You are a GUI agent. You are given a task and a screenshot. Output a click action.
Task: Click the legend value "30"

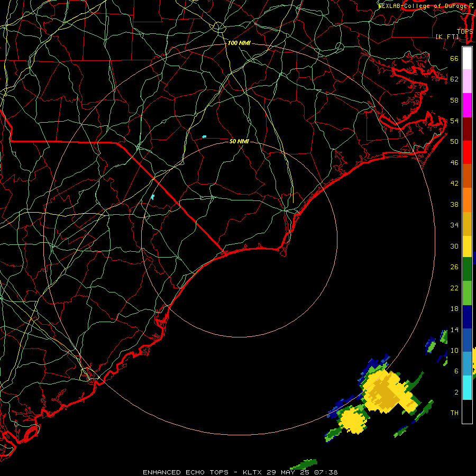click(x=454, y=246)
